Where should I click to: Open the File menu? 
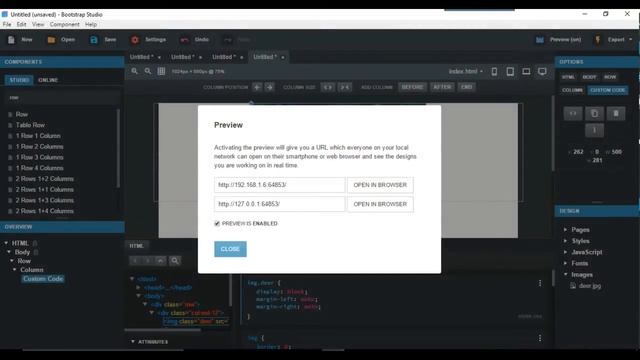tap(7, 24)
